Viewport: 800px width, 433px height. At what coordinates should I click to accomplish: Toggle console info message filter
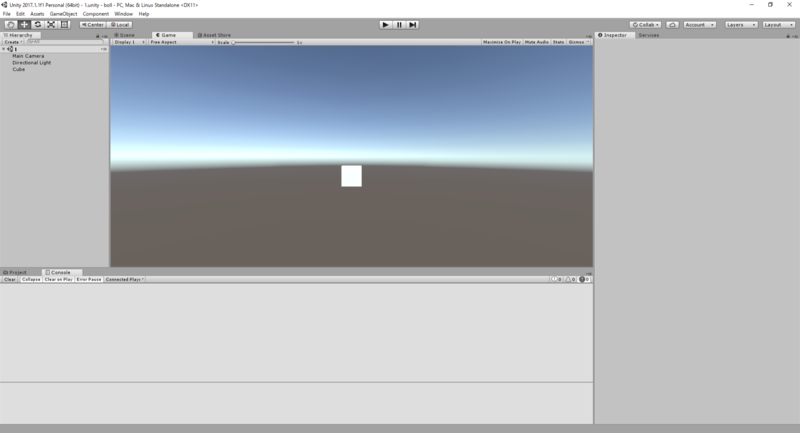point(556,279)
